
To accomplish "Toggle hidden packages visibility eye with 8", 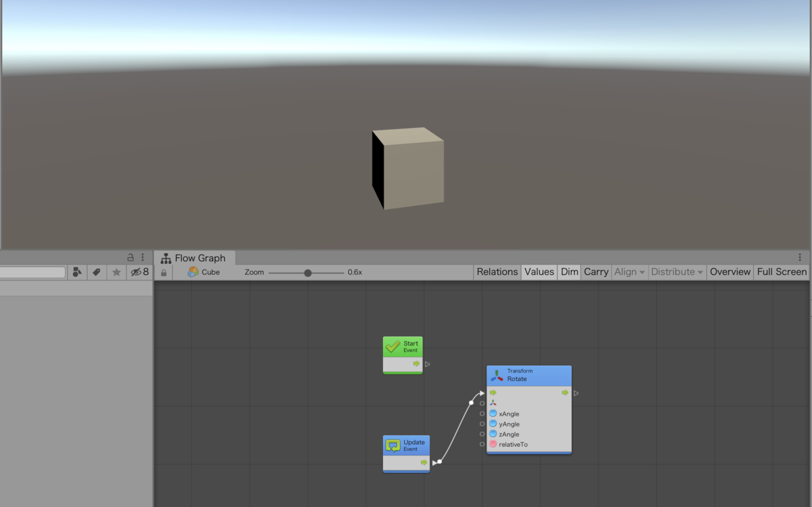I will pyautogui.click(x=140, y=271).
